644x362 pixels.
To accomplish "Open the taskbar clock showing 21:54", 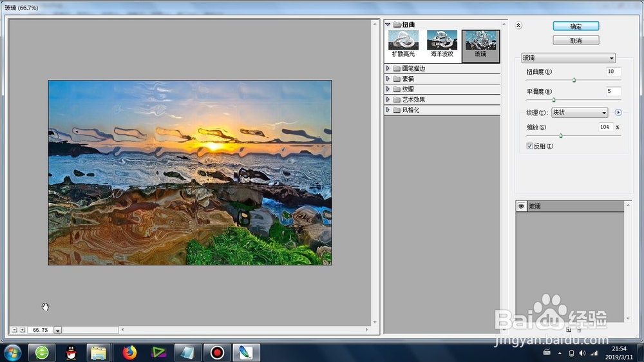I will pos(619,353).
